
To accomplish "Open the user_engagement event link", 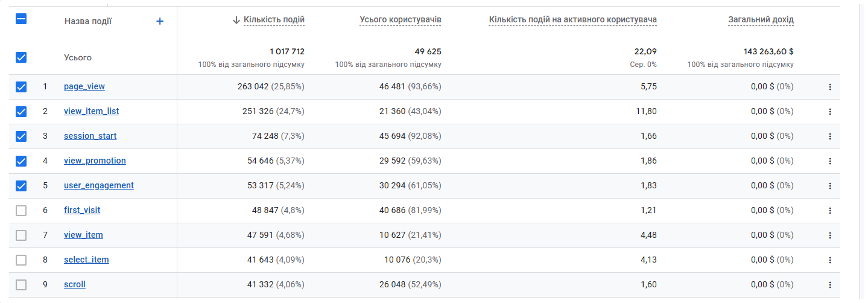I will (99, 186).
